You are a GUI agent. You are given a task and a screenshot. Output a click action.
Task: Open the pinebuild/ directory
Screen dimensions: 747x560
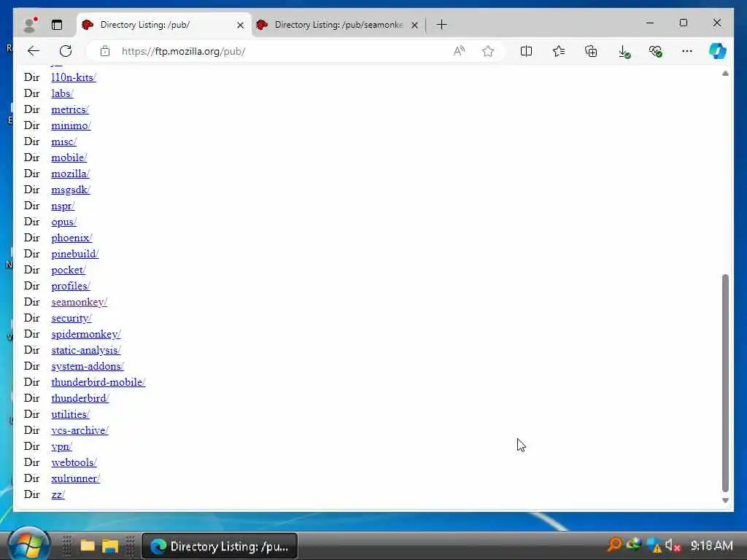(75, 254)
